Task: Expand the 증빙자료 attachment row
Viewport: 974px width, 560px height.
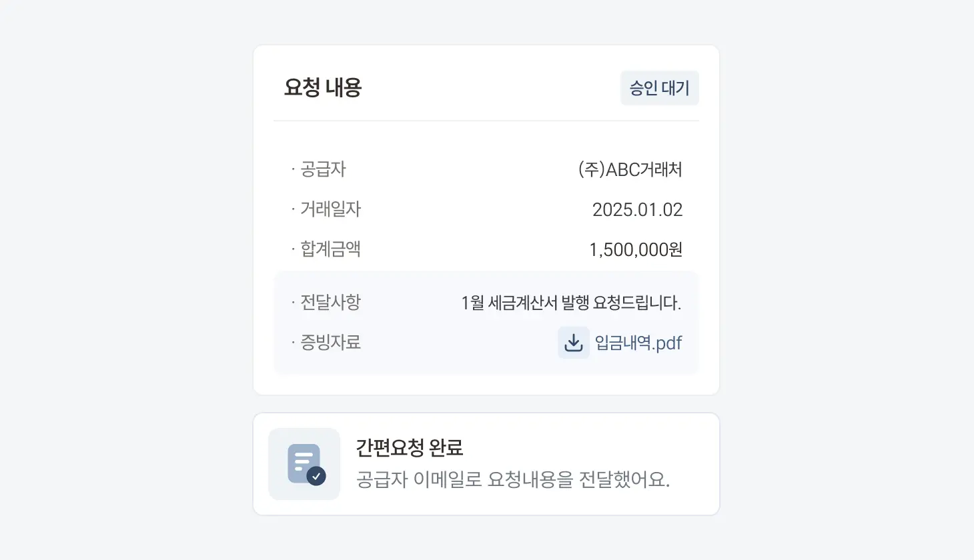Action: pos(486,343)
